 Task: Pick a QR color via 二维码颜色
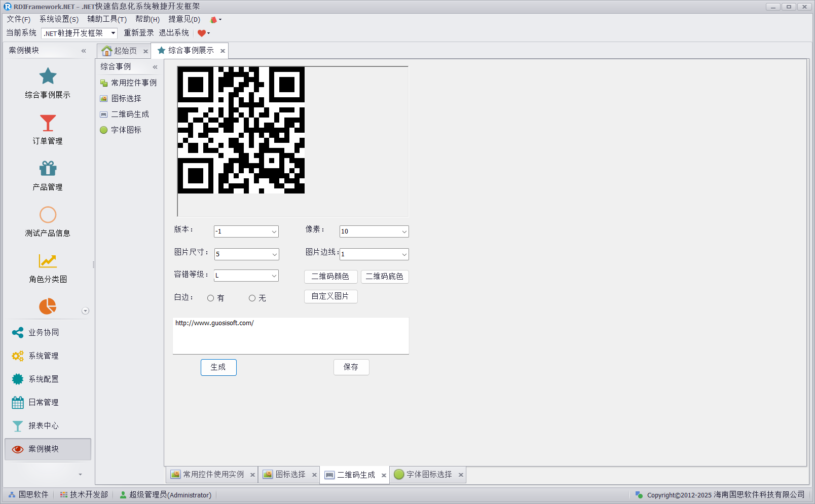tap(330, 277)
